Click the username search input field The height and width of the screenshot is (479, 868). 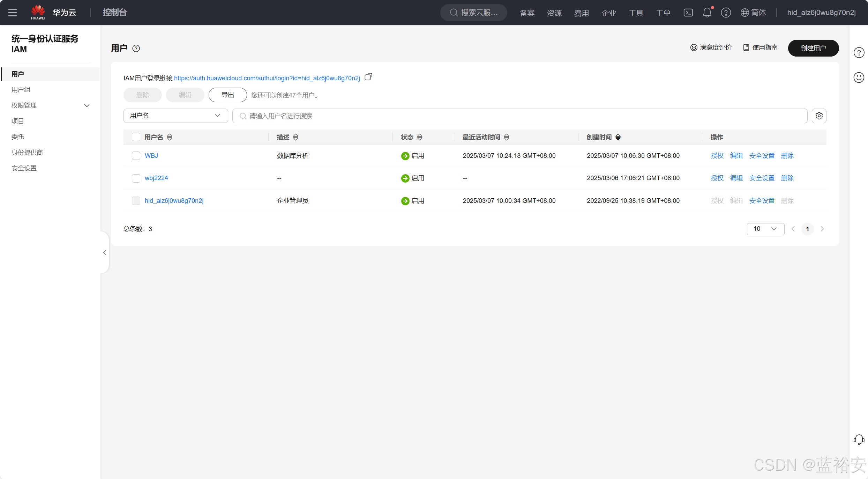tap(520, 116)
